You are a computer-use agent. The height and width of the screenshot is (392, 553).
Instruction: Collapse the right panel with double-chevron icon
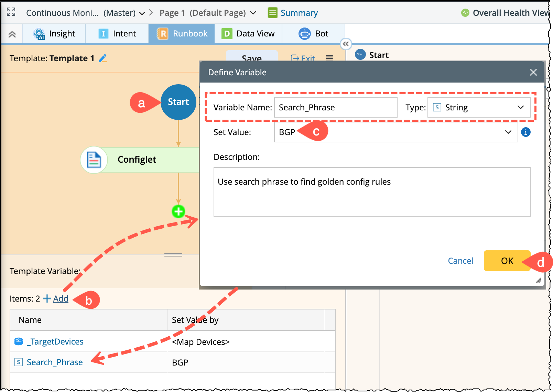(346, 44)
